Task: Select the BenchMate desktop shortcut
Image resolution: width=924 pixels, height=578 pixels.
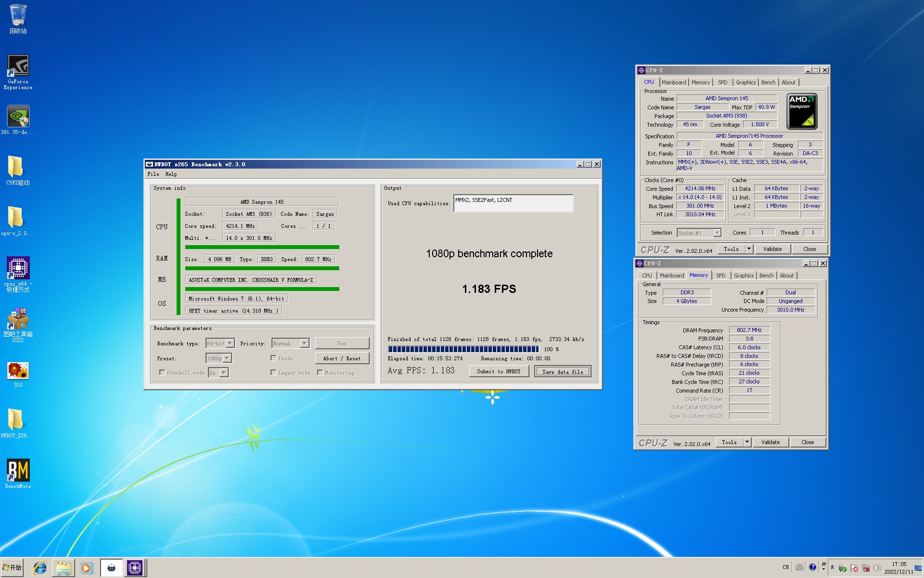Action: coord(18,473)
